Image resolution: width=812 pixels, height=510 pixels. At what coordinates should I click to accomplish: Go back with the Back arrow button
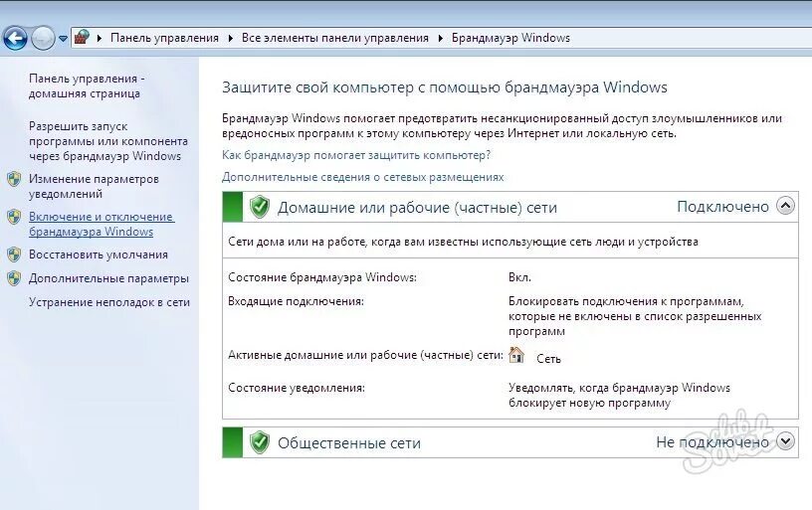15,38
